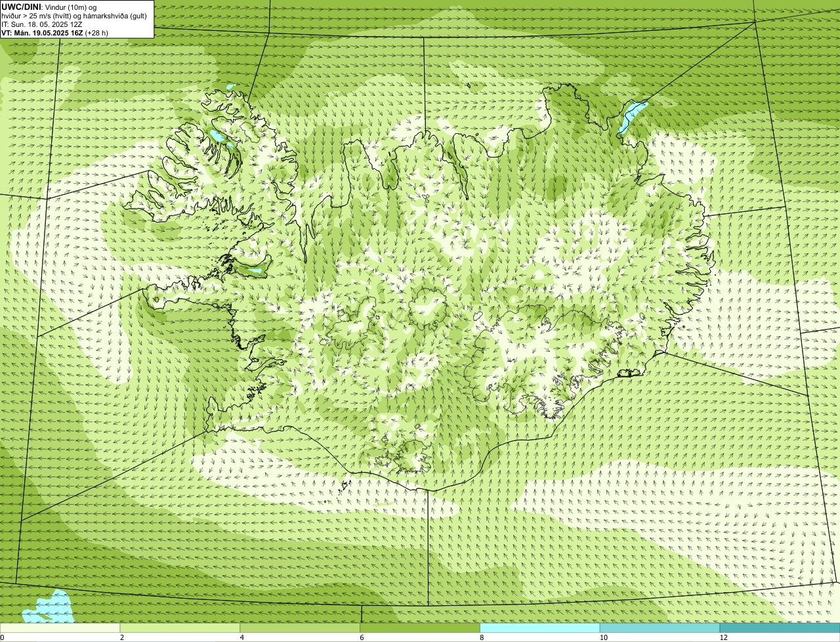Select the 6–8 m/s dark green colorbar segment
The width and height of the screenshot is (840, 642).
click(420, 628)
